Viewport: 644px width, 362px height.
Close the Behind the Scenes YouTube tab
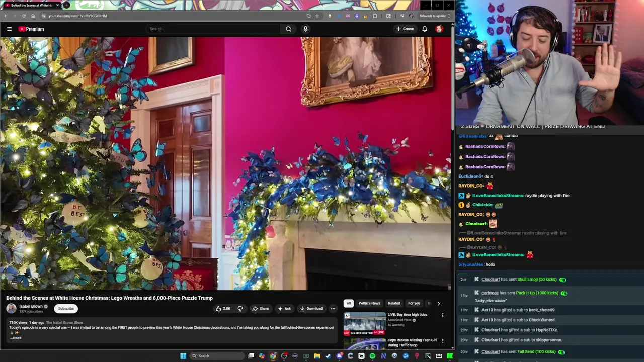coord(57,5)
